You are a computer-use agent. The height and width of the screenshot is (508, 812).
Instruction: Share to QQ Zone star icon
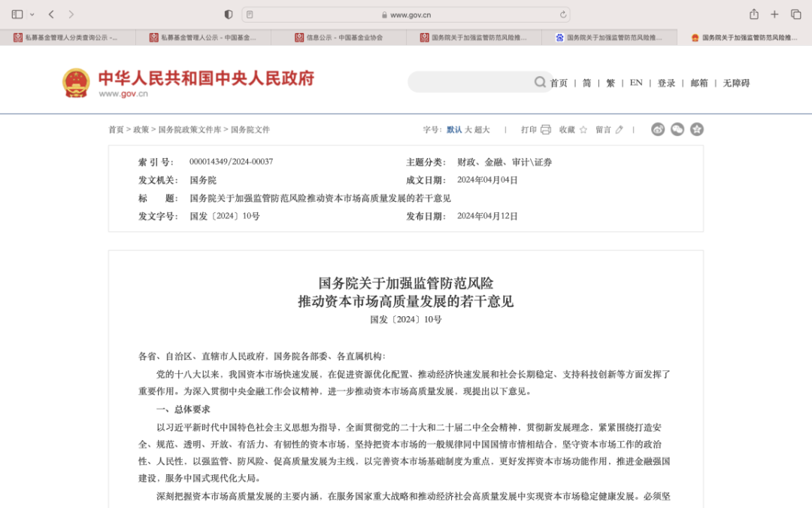[x=697, y=129]
